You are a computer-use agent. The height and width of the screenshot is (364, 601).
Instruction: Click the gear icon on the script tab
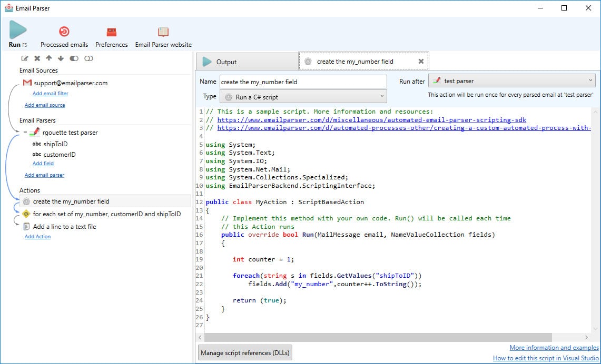tap(308, 61)
